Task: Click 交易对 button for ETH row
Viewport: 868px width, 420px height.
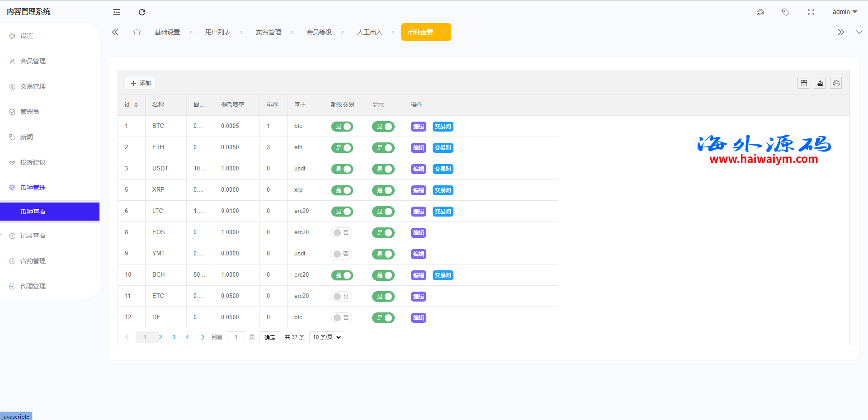Action: click(443, 148)
